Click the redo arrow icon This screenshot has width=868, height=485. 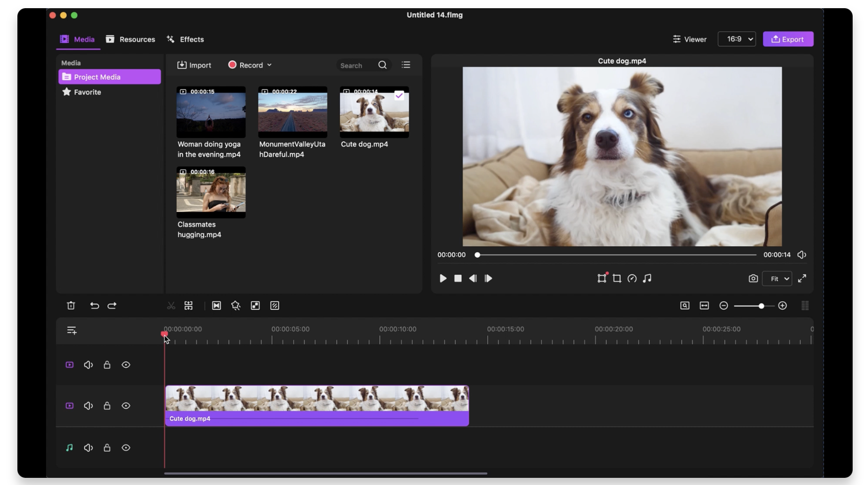point(112,305)
